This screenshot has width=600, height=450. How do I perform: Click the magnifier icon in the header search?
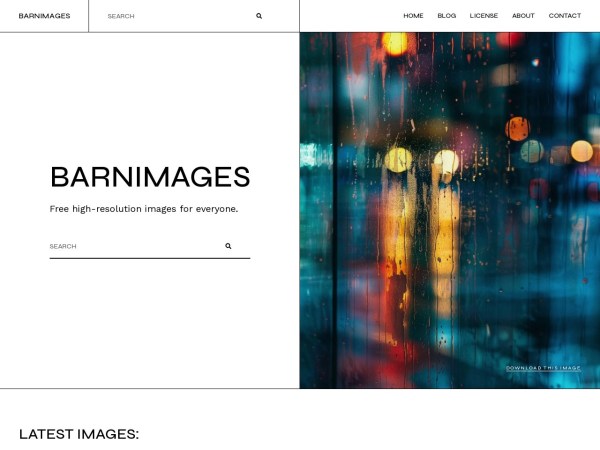click(259, 16)
